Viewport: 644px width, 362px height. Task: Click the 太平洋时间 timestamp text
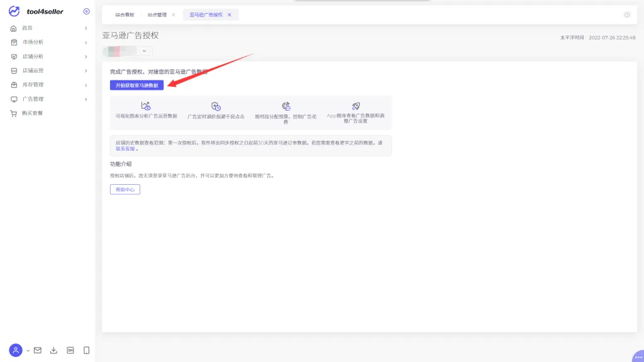[x=597, y=37]
